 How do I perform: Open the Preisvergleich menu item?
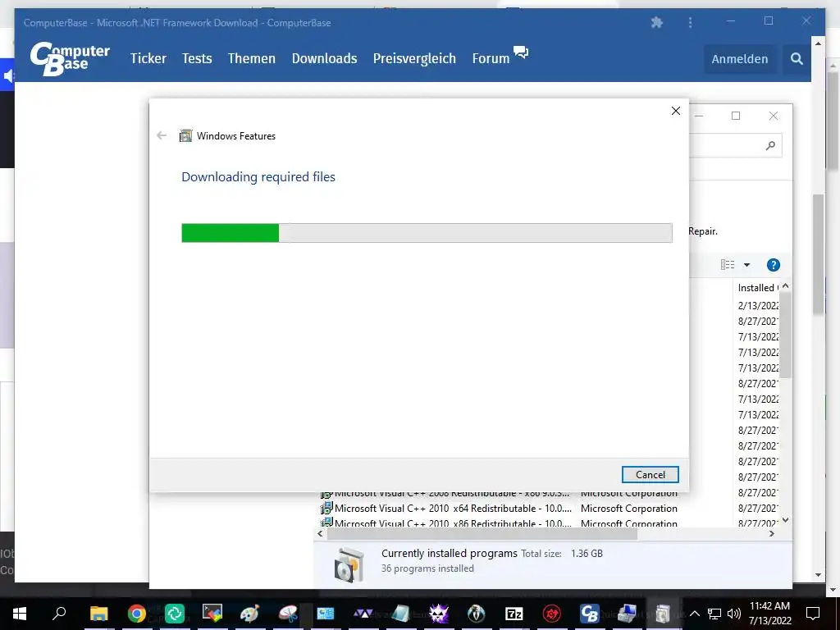(414, 58)
